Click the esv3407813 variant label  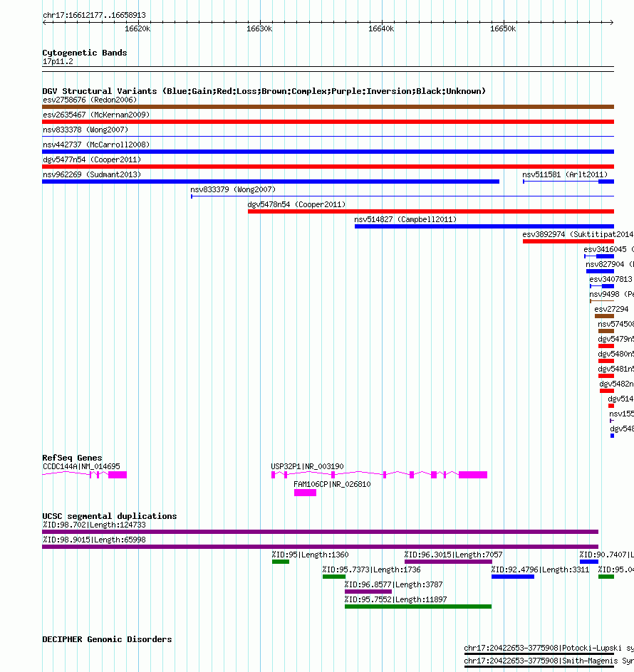pyautogui.click(x=610, y=279)
